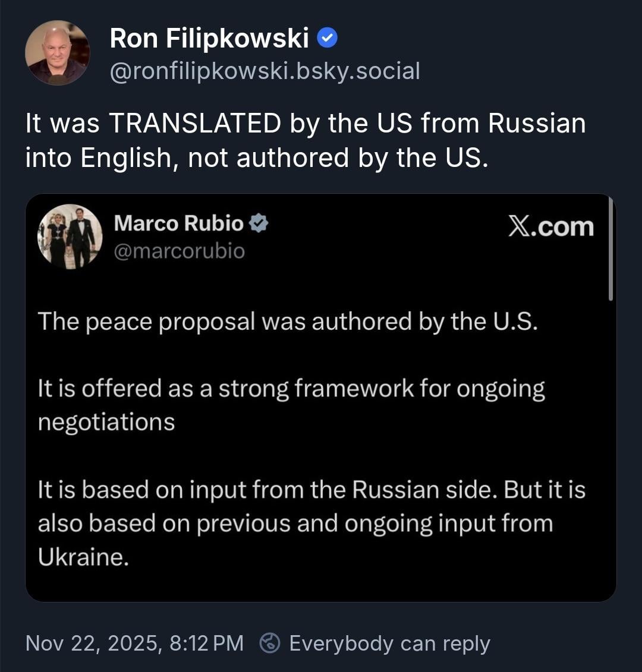Image resolution: width=642 pixels, height=672 pixels.
Task: Click the line "The peace proposal was authored"
Action: click(287, 321)
